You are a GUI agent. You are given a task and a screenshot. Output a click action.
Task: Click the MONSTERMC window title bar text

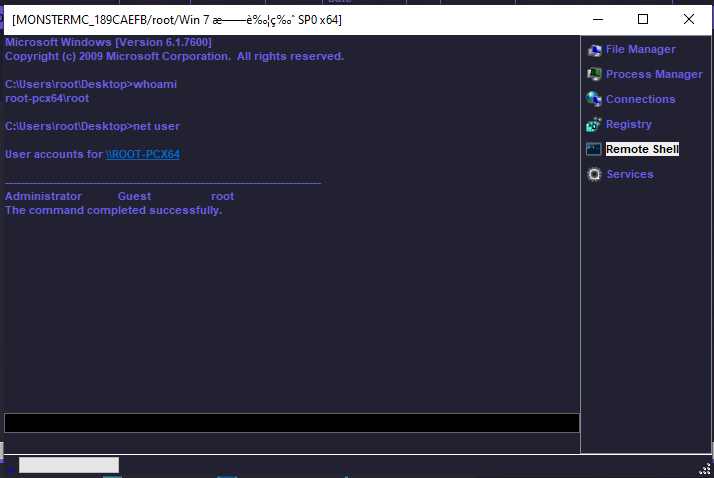tap(177, 20)
